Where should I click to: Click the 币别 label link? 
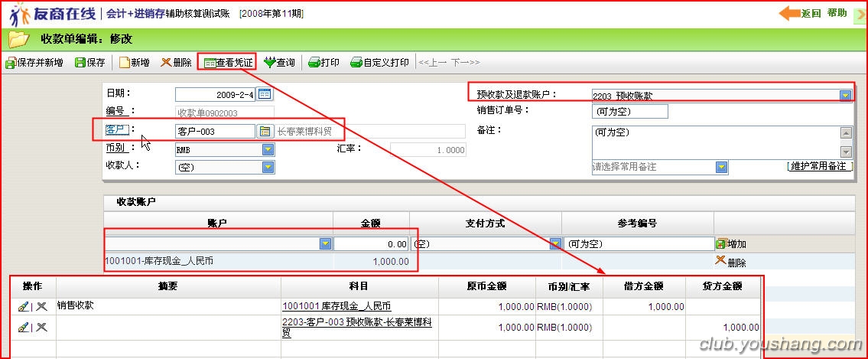pos(117,148)
